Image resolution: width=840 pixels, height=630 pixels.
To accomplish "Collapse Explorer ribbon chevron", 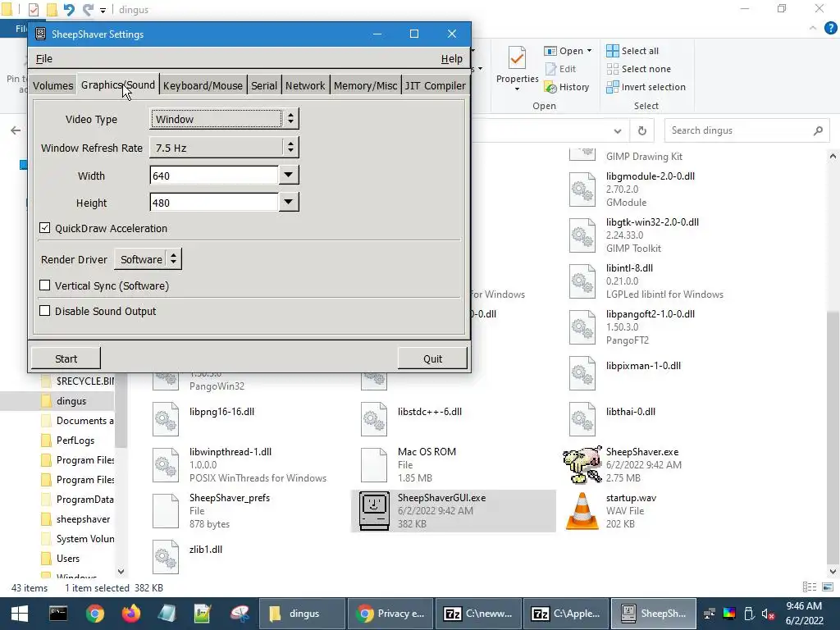I will (x=813, y=29).
